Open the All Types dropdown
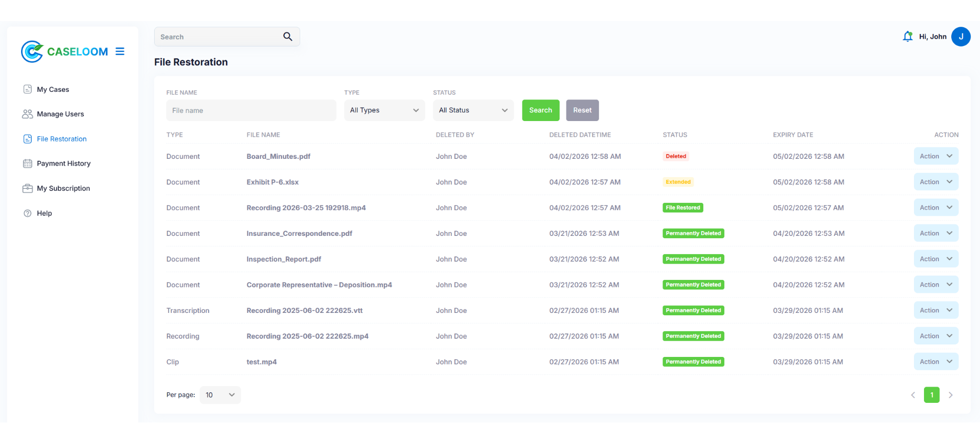Screen dimensions: 980x444 coord(384,111)
